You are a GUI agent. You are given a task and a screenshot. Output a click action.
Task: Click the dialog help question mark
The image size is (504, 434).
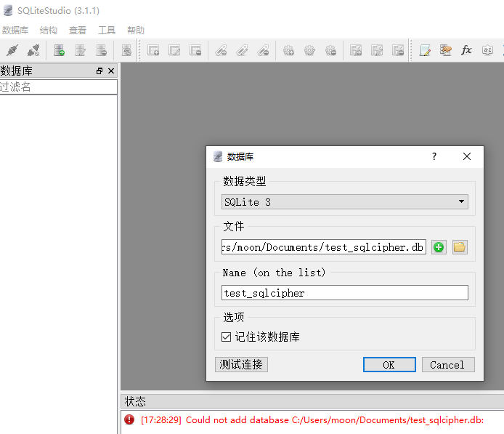tap(434, 156)
